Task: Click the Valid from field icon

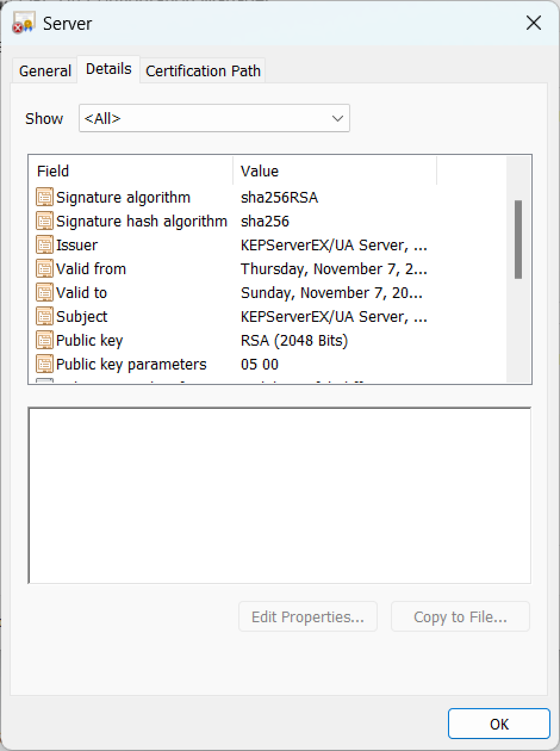Action: tap(45, 269)
